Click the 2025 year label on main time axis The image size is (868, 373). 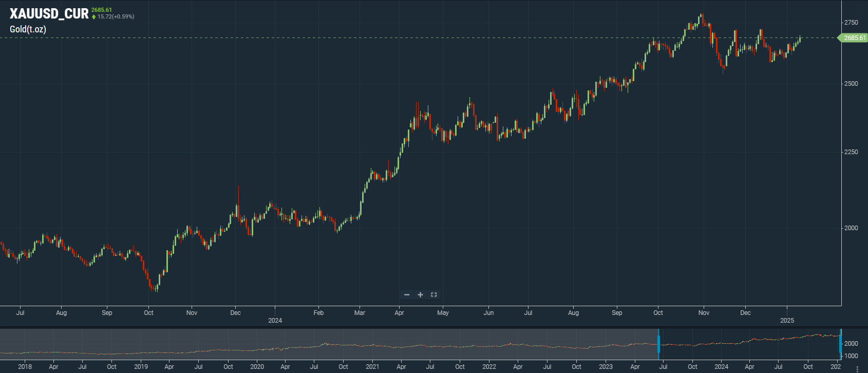(787, 321)
